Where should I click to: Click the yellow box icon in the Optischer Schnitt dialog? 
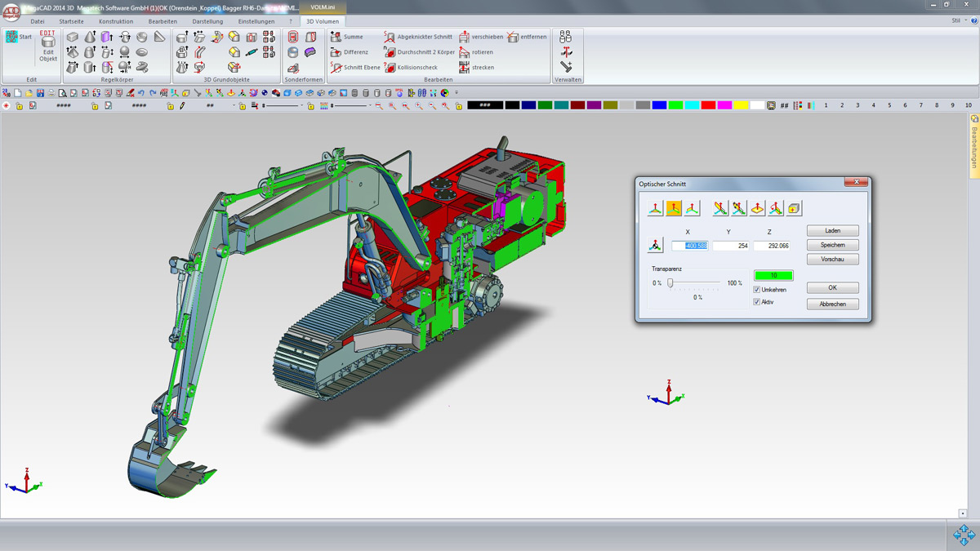coord(795,209)
